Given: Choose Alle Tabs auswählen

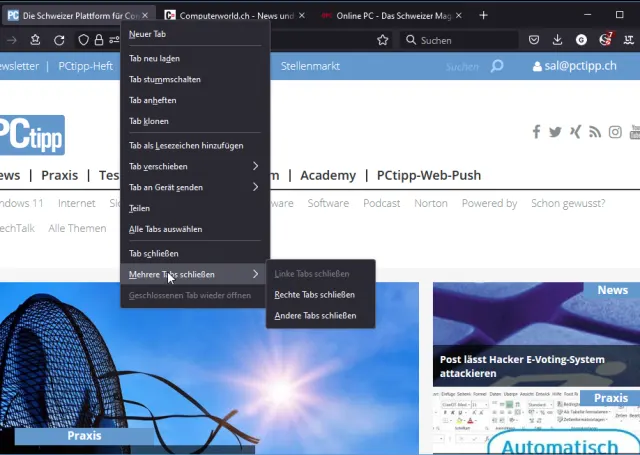Looking at the screenshot, I should pyautogui.click(x=195, y=229).
